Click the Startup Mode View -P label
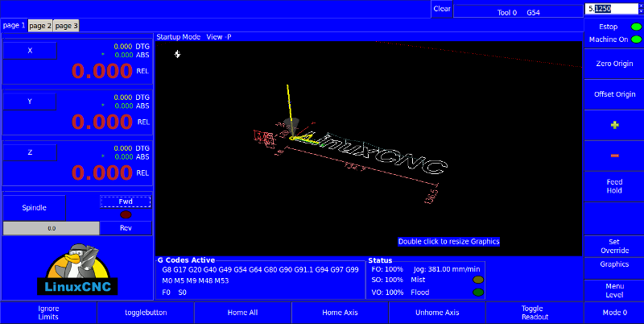This screenshot has height=324, width=644. pyautogui.click(x=194, y=37)
